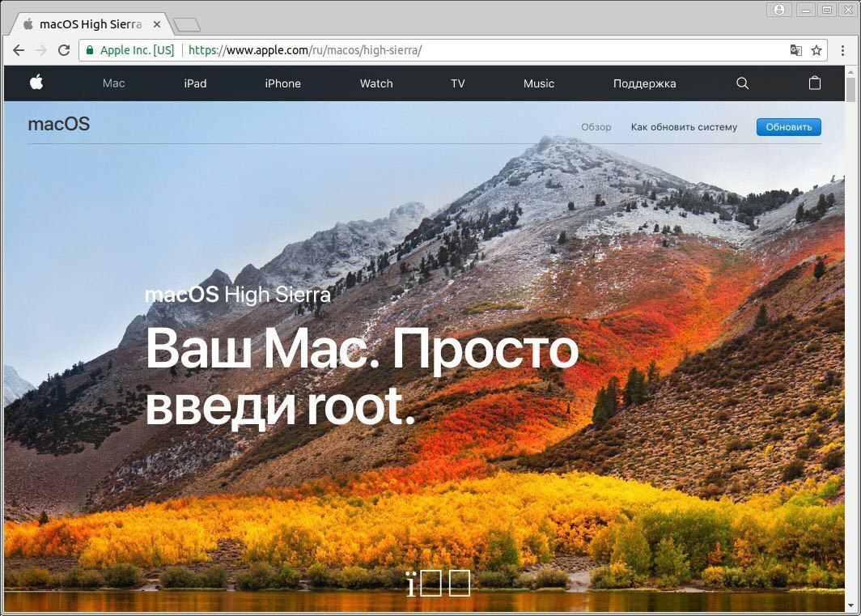Open the Music navigation item
Screen dimensions: 861x616
tap(539, 83)
